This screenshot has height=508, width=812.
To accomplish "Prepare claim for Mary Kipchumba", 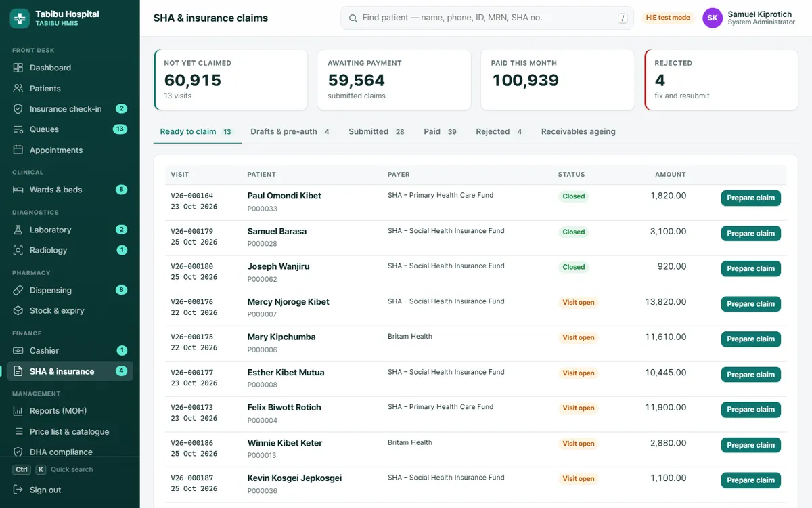I will point(751,339).
